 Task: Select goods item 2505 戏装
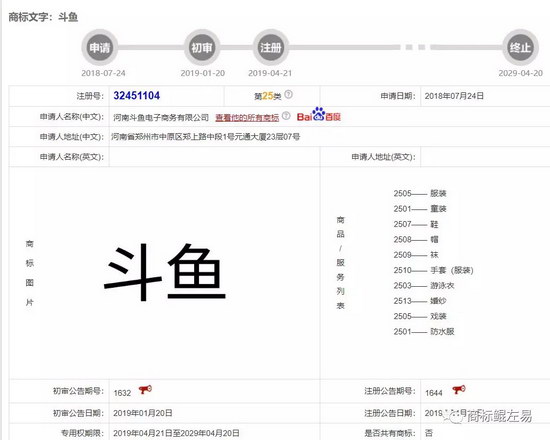[x=420, y=316]
